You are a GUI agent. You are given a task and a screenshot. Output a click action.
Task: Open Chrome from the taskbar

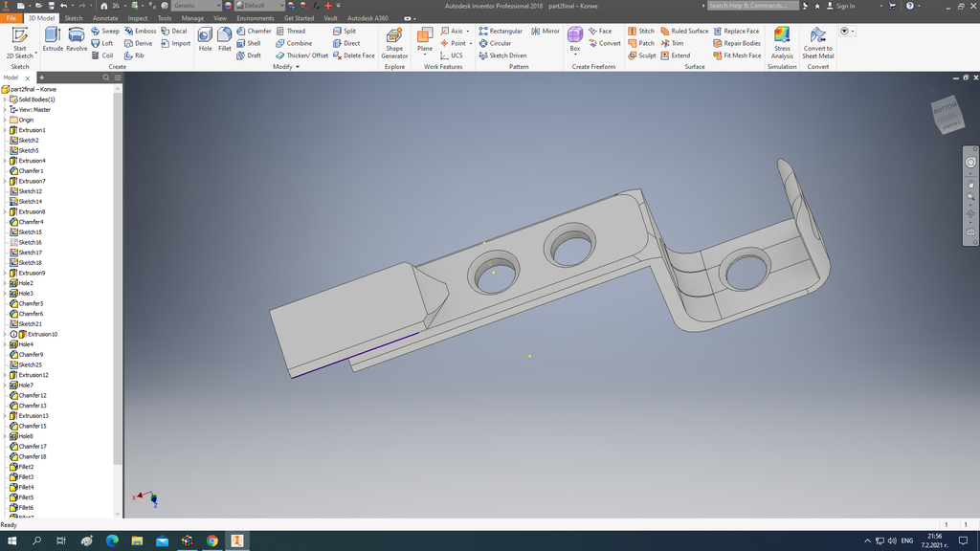click(x=212, y=540)
